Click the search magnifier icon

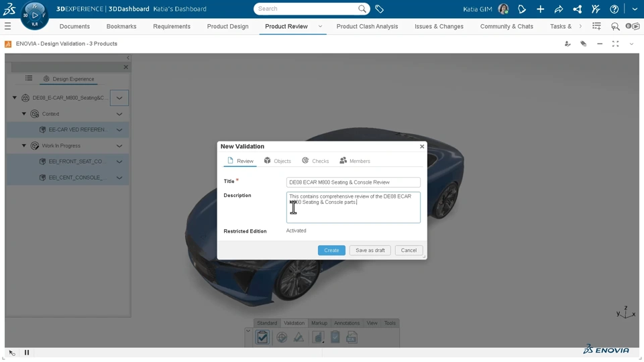pos(362,9)
